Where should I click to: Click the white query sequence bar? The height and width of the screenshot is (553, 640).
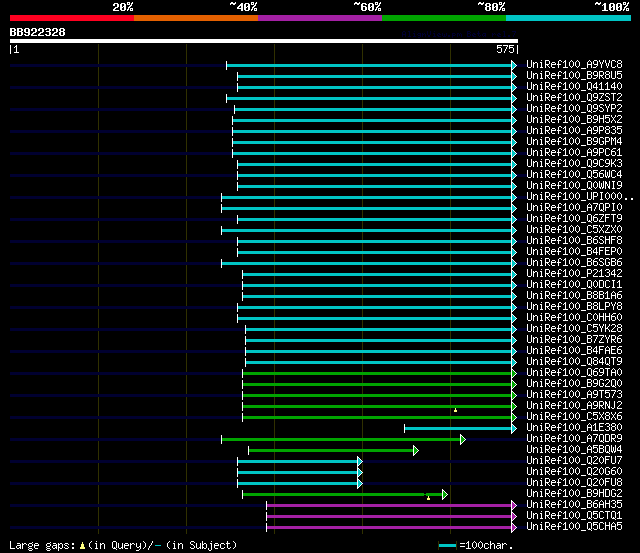coord(264,41)
